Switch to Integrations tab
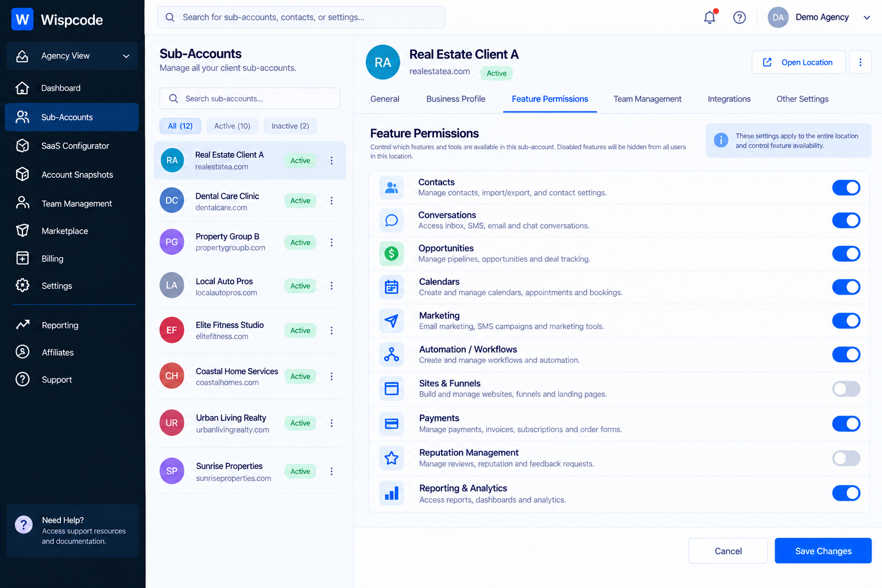Viewport: 882px width, 588px height. click(x=729, y=99)
